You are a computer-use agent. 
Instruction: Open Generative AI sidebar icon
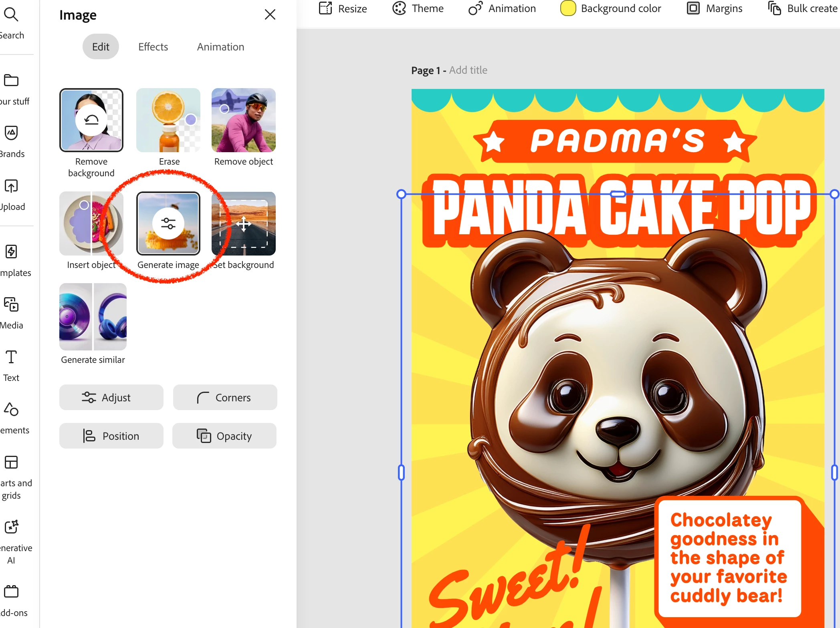[11, 526]
